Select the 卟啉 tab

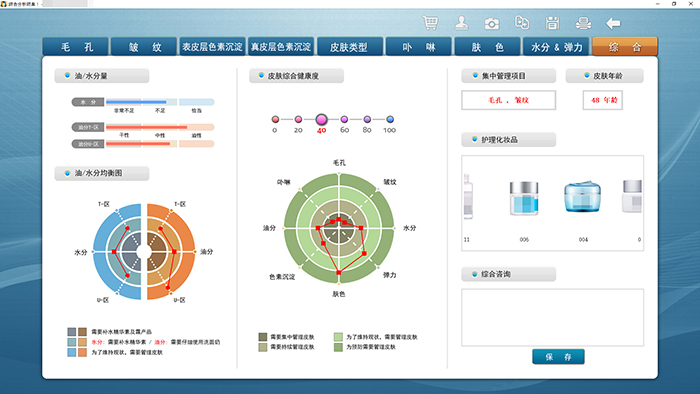[x=418, y=47]
